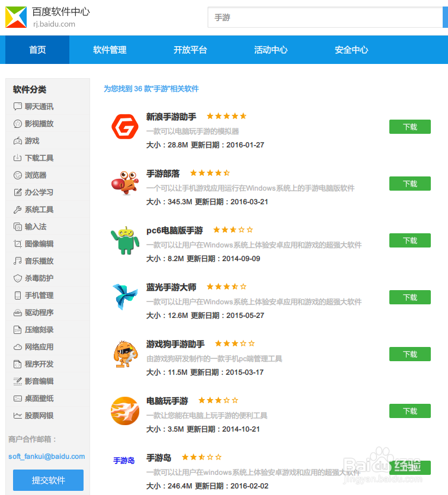The height and width of the screenshot is (495, 448).
Task: Click the 浏览器 browser icon
Action: pyautogui.click(x=18, y=175)
